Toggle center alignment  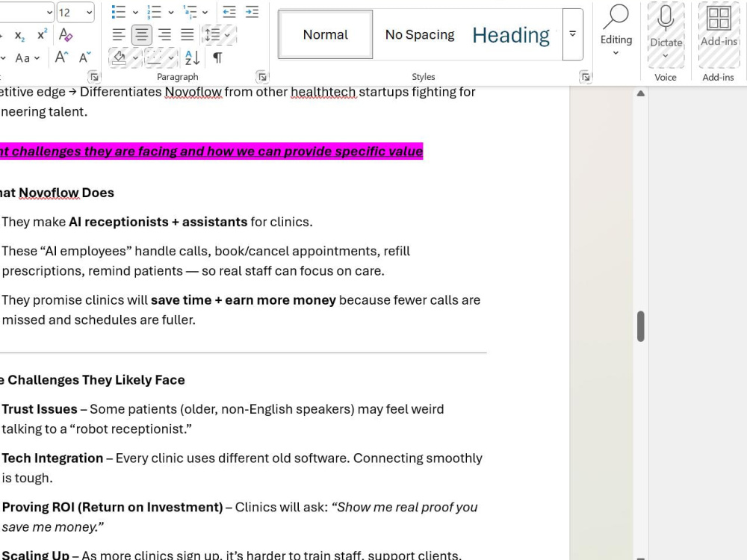141,35
